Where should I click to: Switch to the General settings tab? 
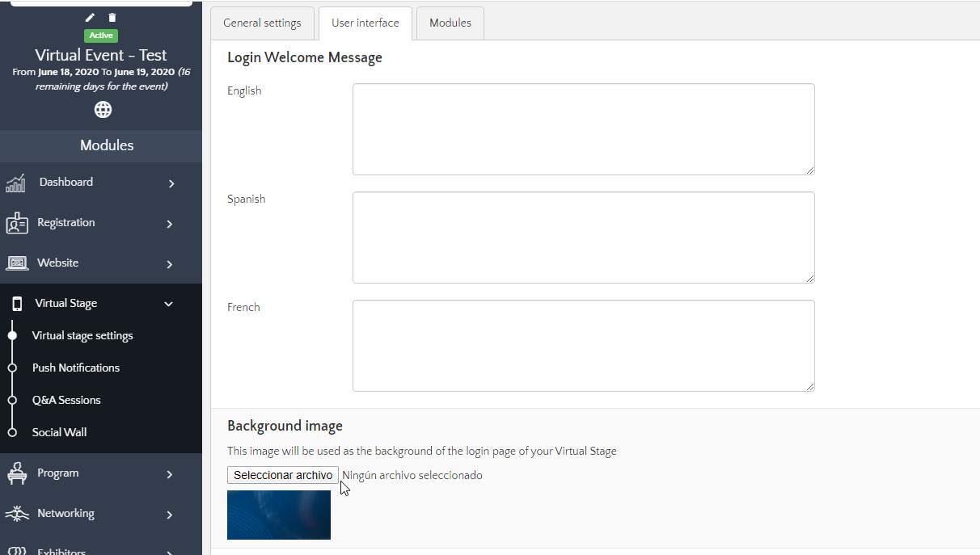click(262, 23)
